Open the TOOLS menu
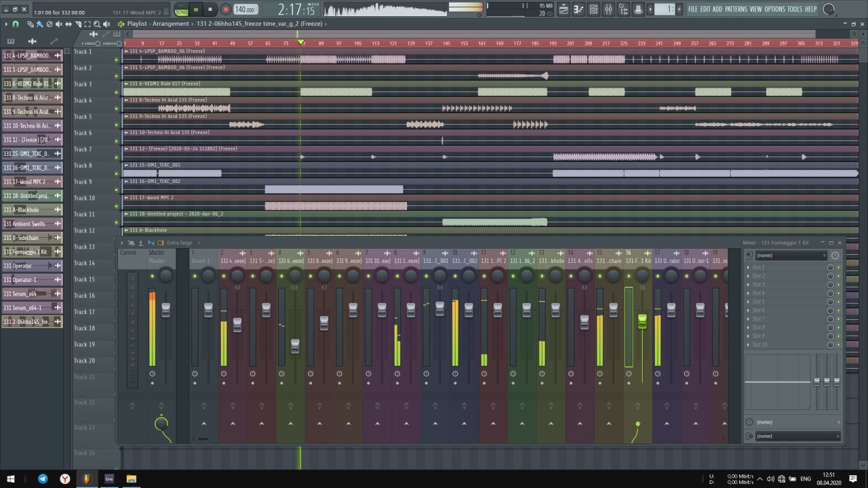The height and width of the screenshot is (488, 868). [795, 9]
